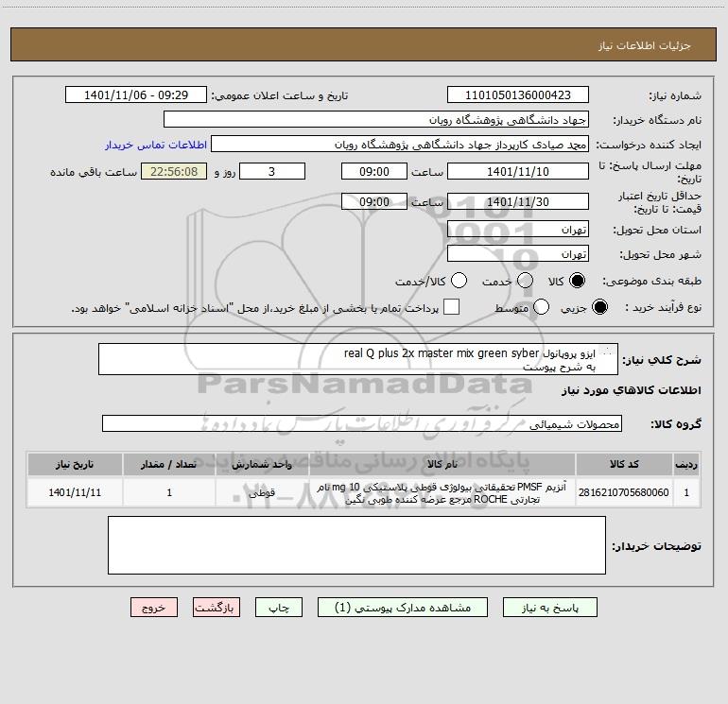
Task: Click the کد کالا column header
Action: [x=624, y=465]
